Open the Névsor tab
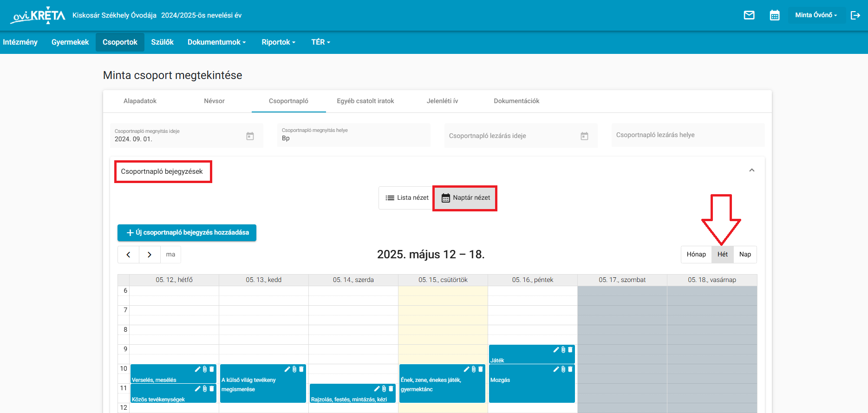 coord(214,101)
